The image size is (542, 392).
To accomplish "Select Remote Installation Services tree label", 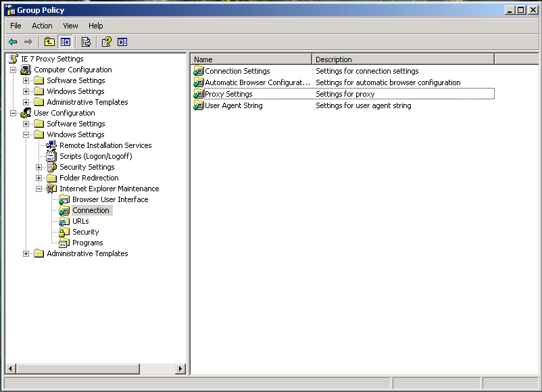I will coord(105,145).
